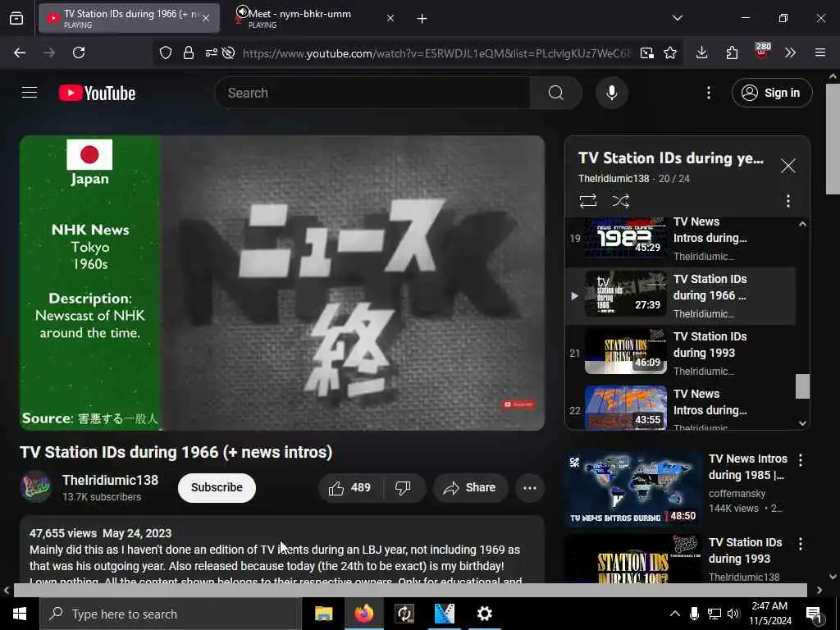840x630 pixels.
Task: Go back to the previous page
Action: click(20, 52)
